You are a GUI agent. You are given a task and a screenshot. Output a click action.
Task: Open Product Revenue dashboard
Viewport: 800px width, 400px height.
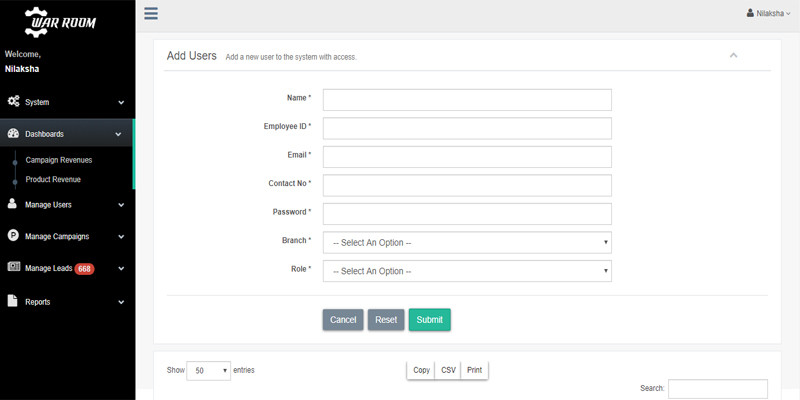pyautogui.click(x=53, y=179)
